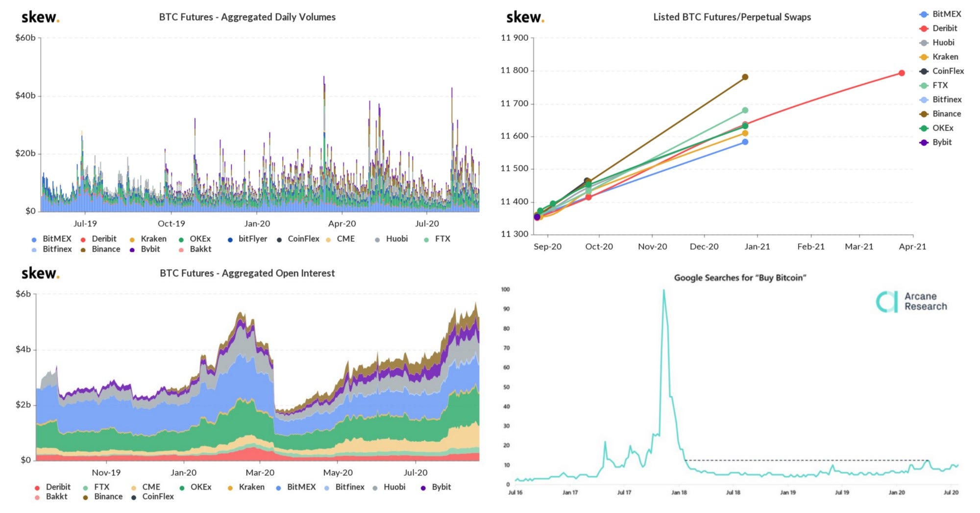
Task: Toggle Deribit in the Open Interest legend
Action: click(x=52, y=487)
